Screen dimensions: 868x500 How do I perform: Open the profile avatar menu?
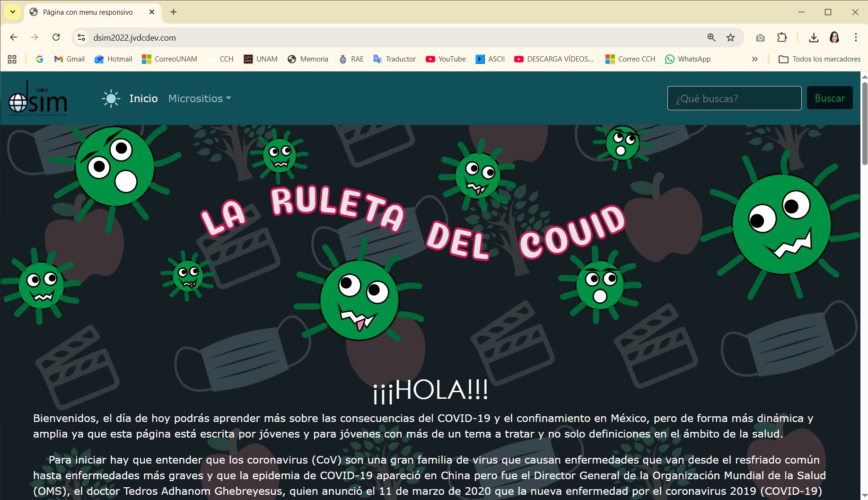click(834, 37)
